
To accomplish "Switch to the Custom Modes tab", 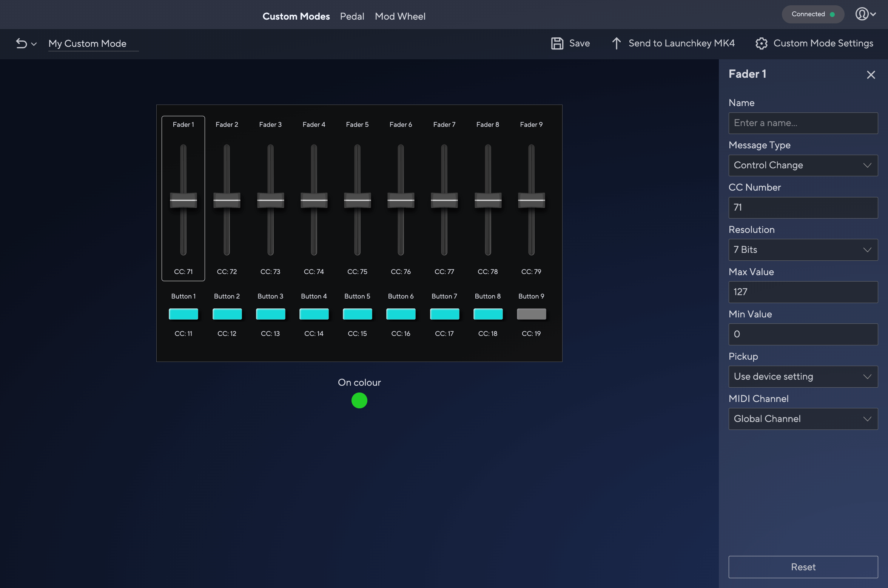I will coord(296,16).
